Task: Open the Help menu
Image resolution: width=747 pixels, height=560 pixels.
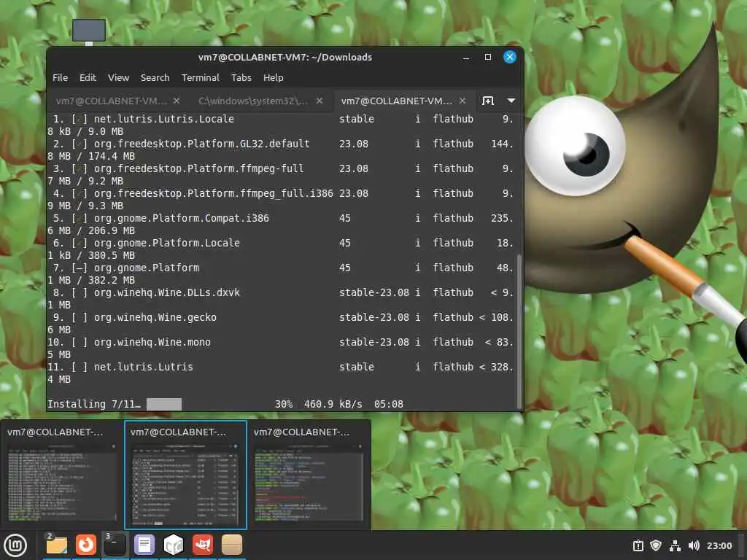Action: click(273, 77)
